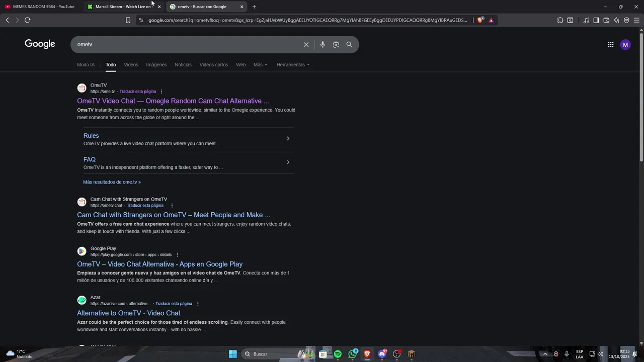Click Traducir esta página for ometv.chat
Viewport: 644px width, 362px height.
pos(145,205)
